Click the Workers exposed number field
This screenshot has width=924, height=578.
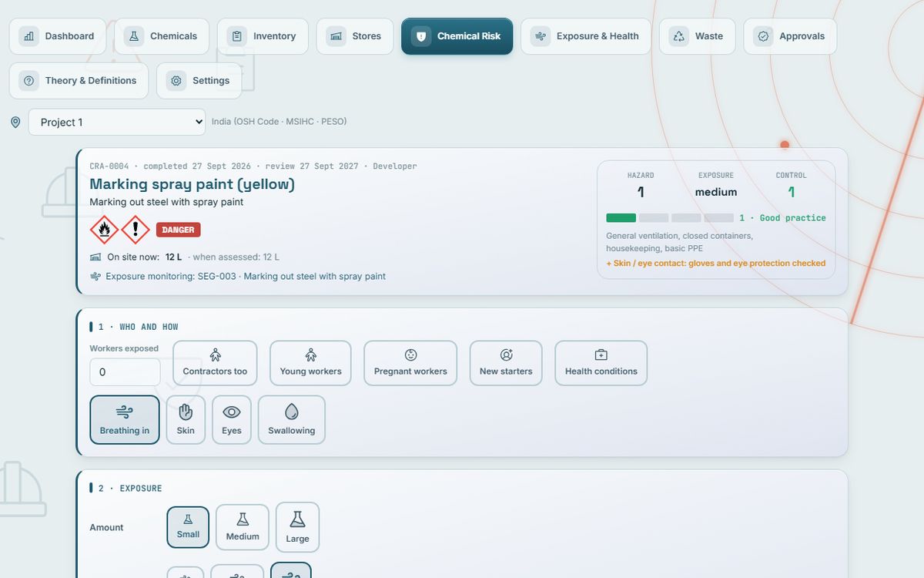pyautogui.click(x=125, y=372)
